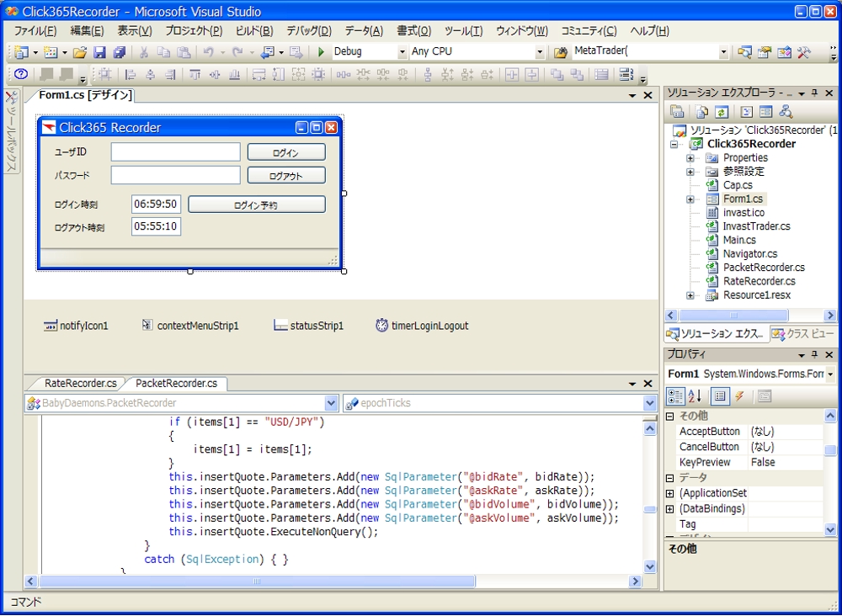Click the Refresh icon in Solution Explorer

pyautogui.click(x=722, y=112)
